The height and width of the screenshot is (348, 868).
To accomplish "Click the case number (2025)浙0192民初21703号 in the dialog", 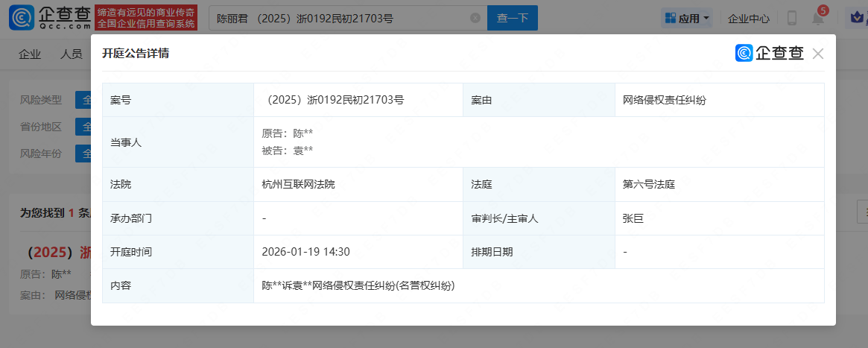I will (334, 100).
